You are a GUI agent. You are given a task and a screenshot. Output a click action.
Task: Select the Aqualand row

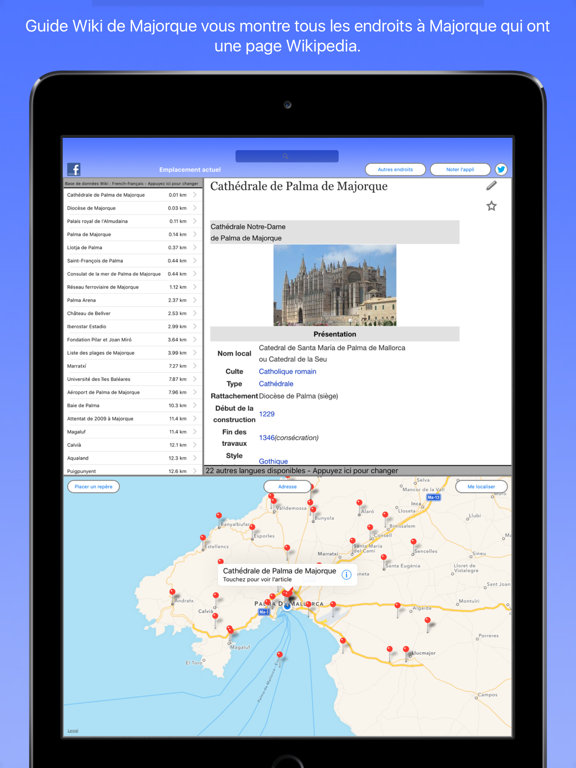click(x=133, y=458)
